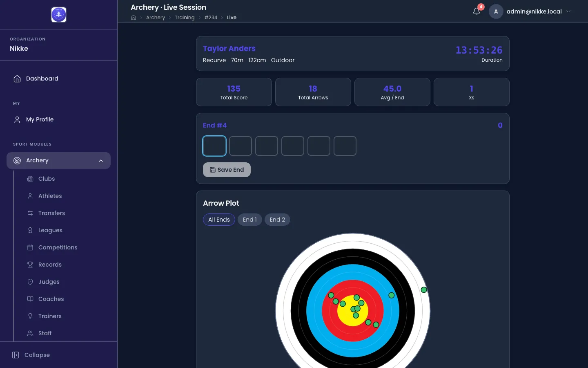This screenshot has width=588, height=368.
Task: Click the Trainers lightbulb icon
Action: (30, 316)
